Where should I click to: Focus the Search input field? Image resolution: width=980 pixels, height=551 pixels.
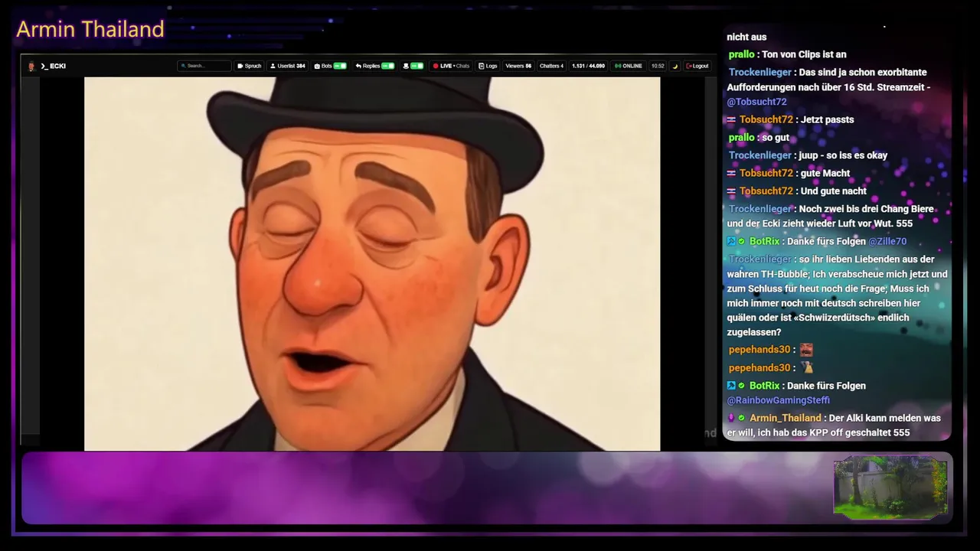(x=204, y=66)
